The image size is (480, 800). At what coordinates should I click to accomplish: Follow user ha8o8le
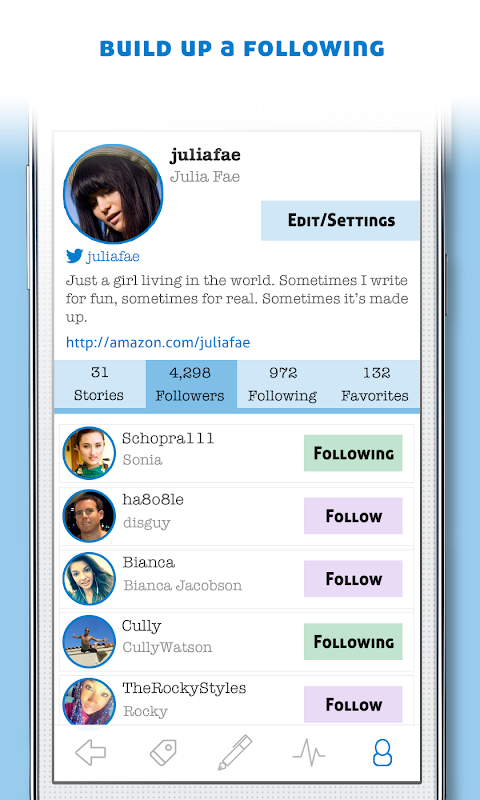tap(353, 516)
